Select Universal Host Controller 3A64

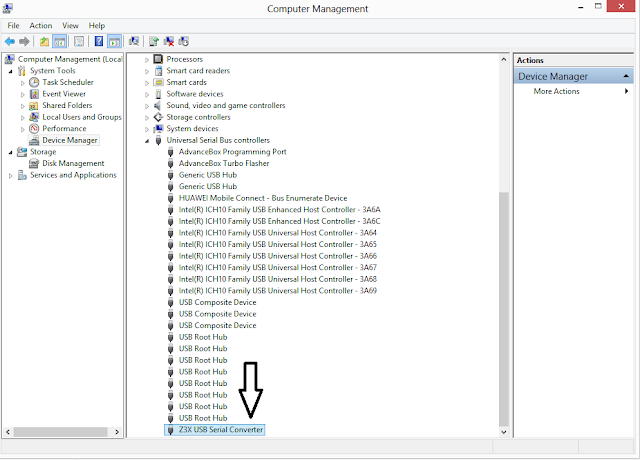coord(278,233)
